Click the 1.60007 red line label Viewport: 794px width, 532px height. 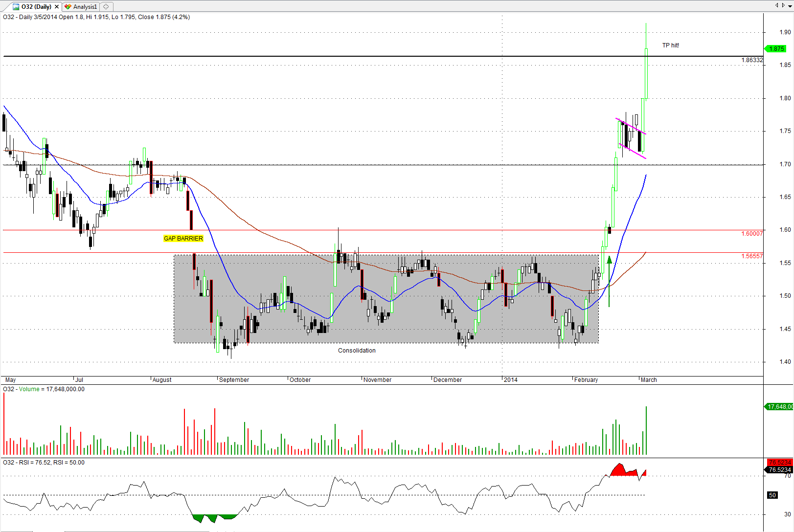click(x=751, y=234)
